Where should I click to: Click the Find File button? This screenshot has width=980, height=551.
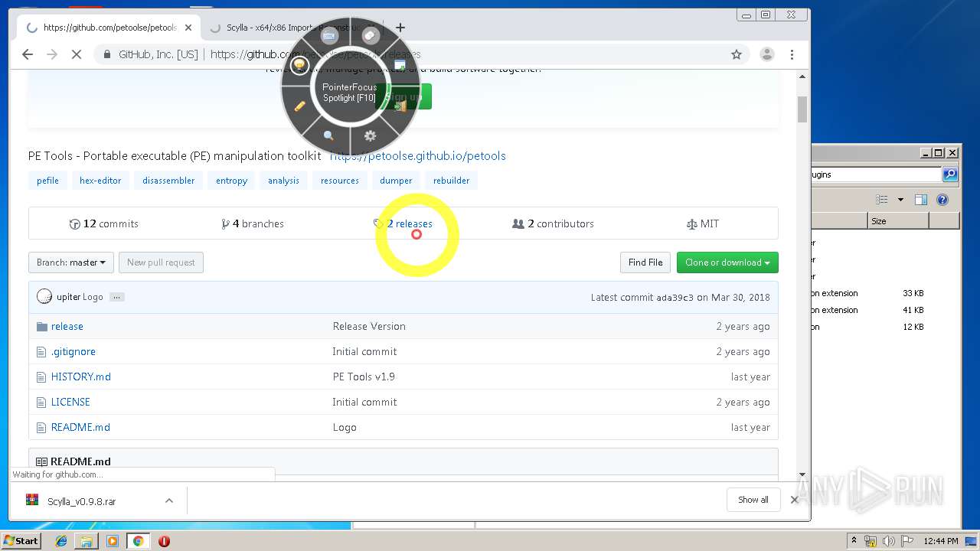pyautogui.click(x=645, y=262)
